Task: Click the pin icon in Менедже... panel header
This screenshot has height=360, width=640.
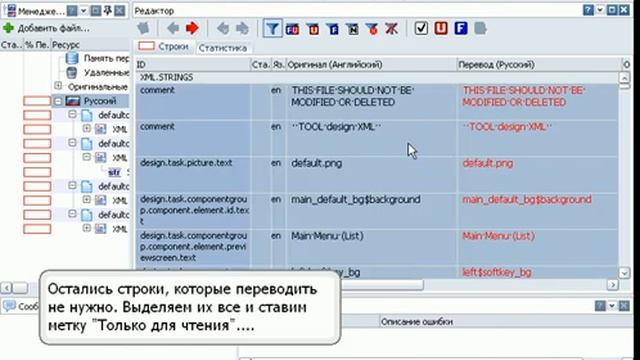Action: coord(107,11)
